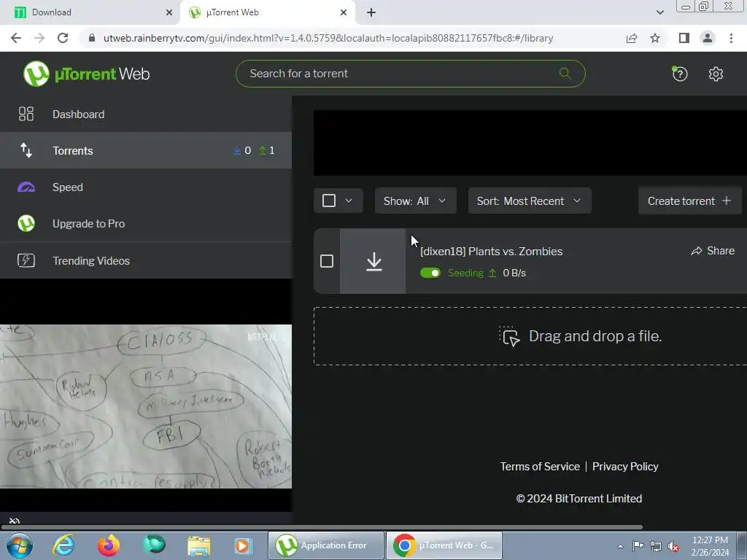Close the Download browser tab
The image size is (747, 560).
(x=169, y=12)
